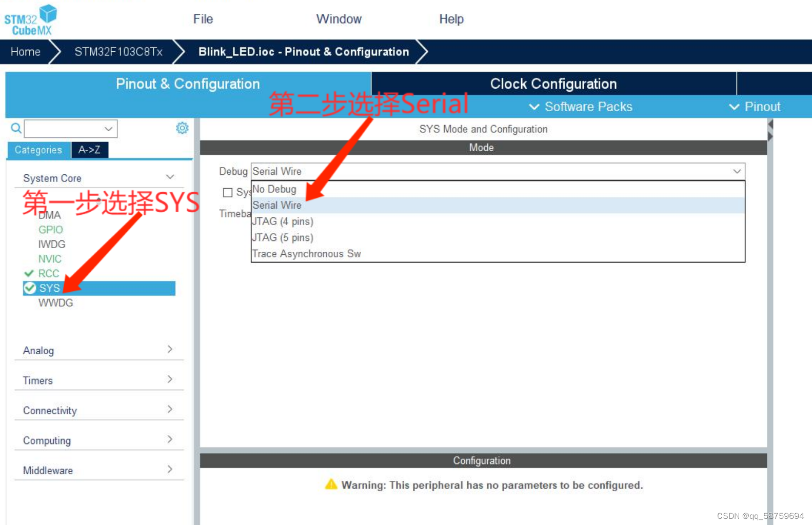Screen dimensions: 812x525
Task: Open the Debug mode dropdown
Action: [498, 171]
